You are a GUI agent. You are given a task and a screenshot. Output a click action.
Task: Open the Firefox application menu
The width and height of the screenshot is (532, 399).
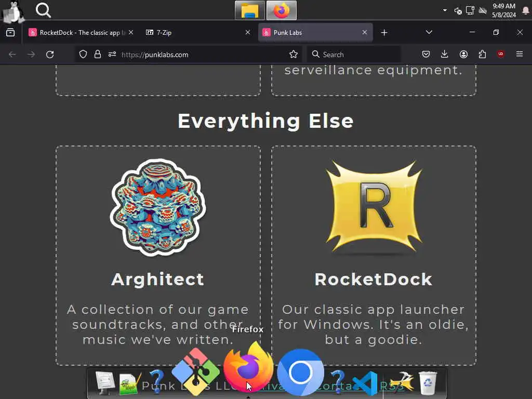520,54
